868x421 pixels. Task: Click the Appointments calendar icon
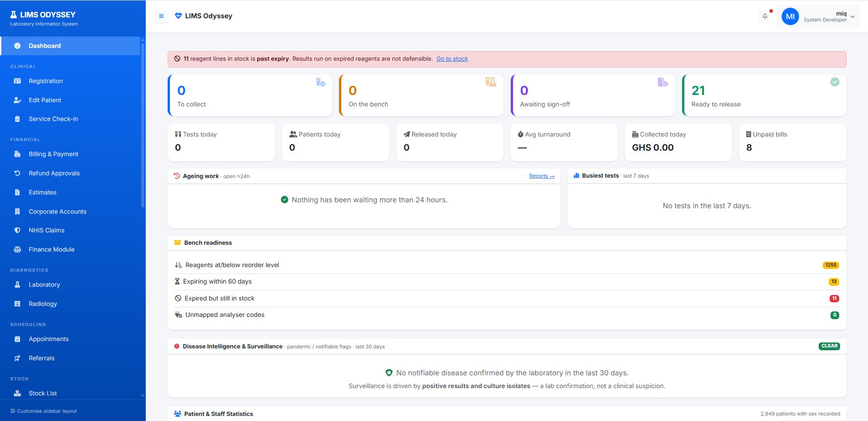(17, 339)
